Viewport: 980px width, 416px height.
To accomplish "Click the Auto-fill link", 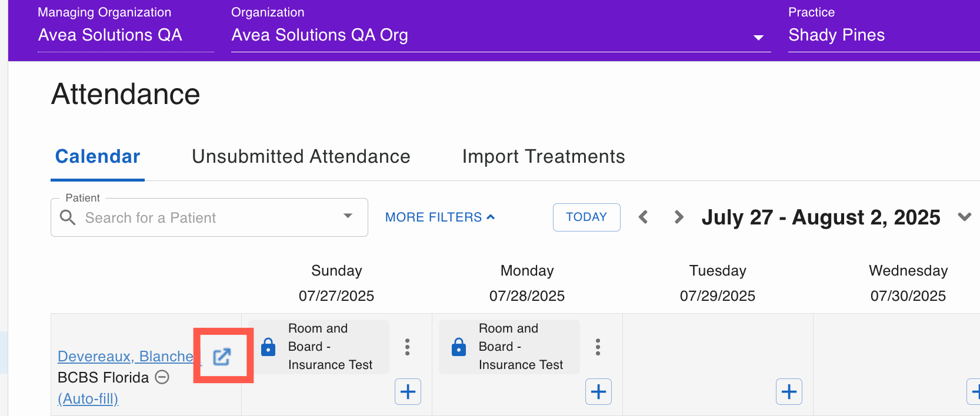I will pyautogui.click(x=88, y=398).
